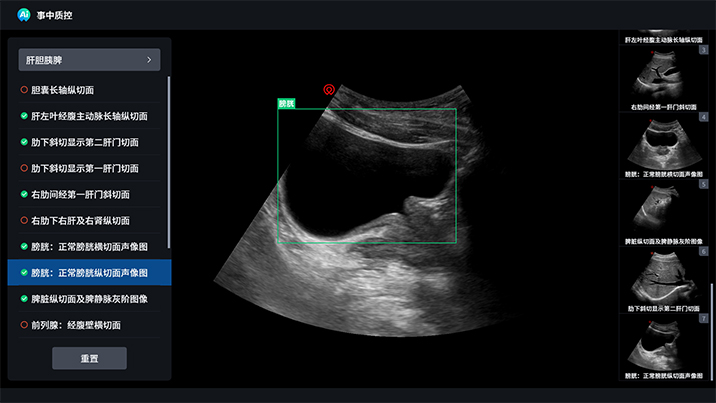
Task: Click the 事中质控 title text
Action: pos(54,15)
